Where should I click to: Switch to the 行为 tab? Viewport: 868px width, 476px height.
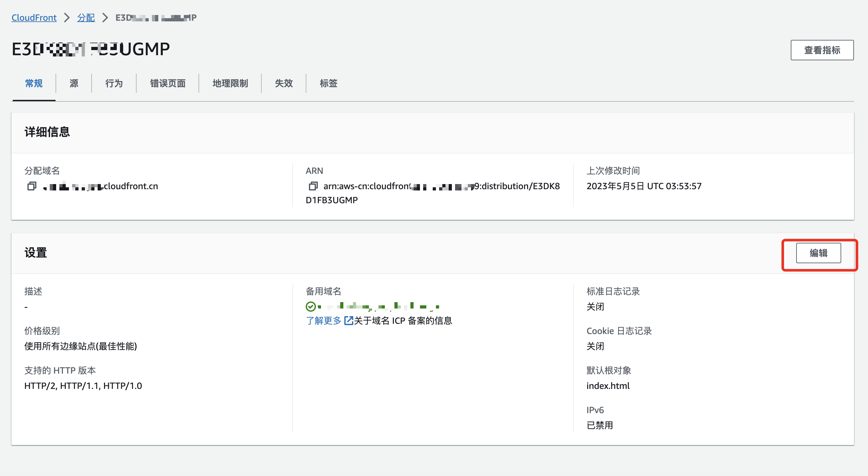(x=114, y=83)
